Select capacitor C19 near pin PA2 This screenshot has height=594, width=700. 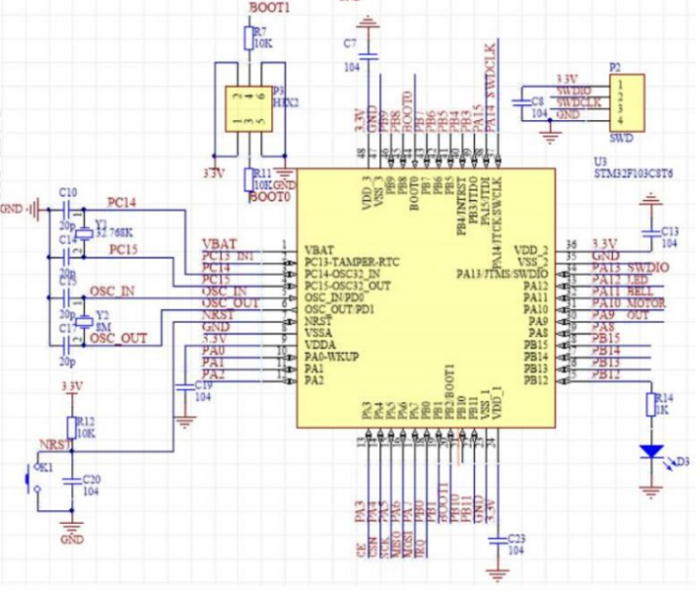pyautogui.click(x=184, y=388)
